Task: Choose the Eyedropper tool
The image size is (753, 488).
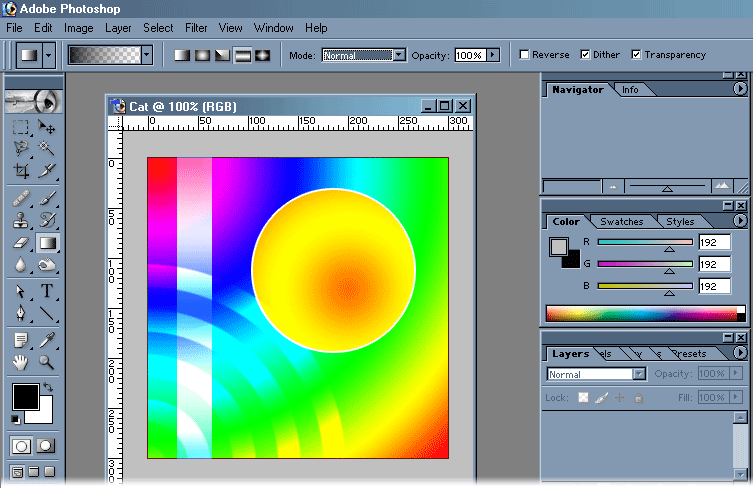Action: point(46,340)
